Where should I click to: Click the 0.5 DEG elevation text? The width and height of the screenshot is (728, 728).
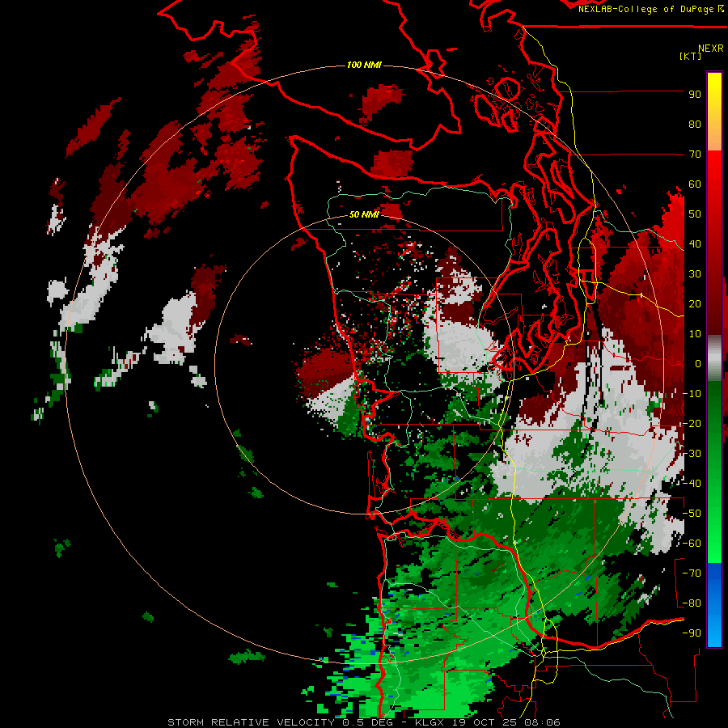point(367,722)
